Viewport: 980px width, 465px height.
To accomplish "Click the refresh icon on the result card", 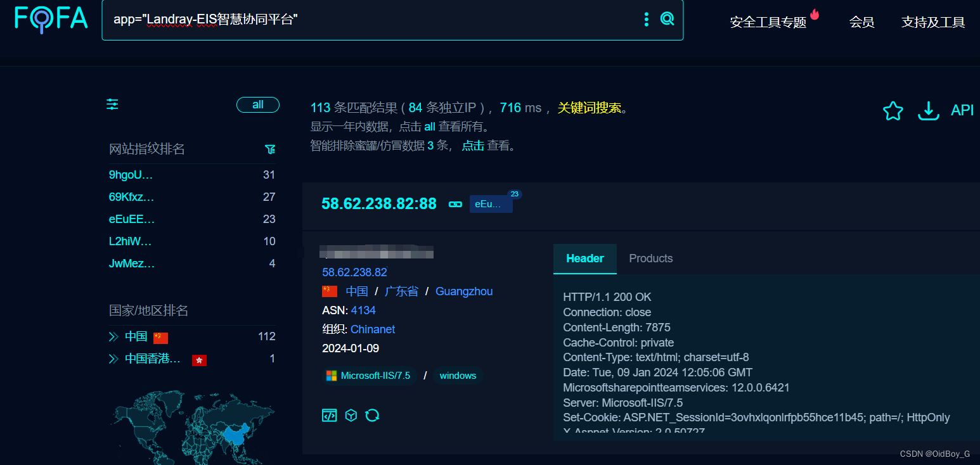I will click(372, 415).
